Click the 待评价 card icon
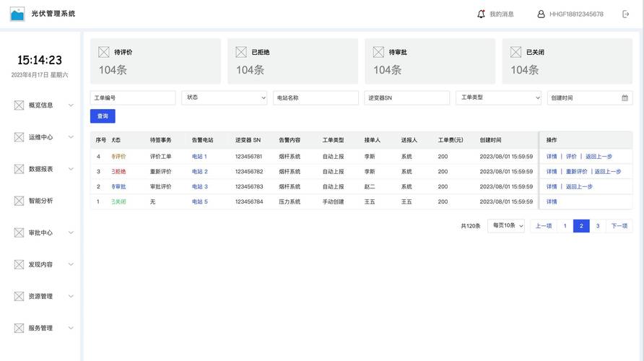 click(x=104, y=52)
